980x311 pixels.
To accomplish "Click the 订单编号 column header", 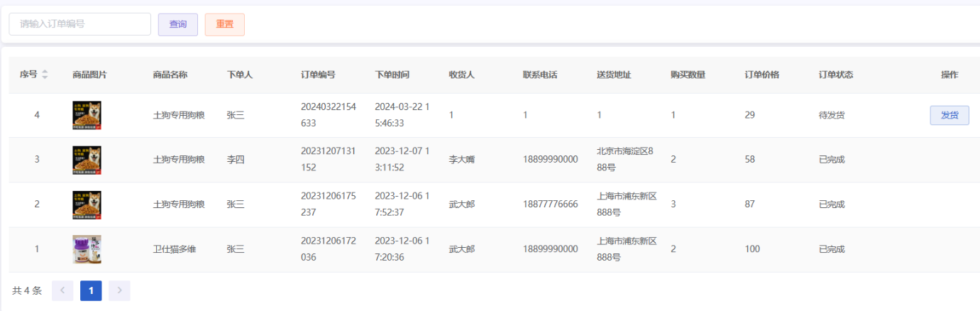I will 318,75.
